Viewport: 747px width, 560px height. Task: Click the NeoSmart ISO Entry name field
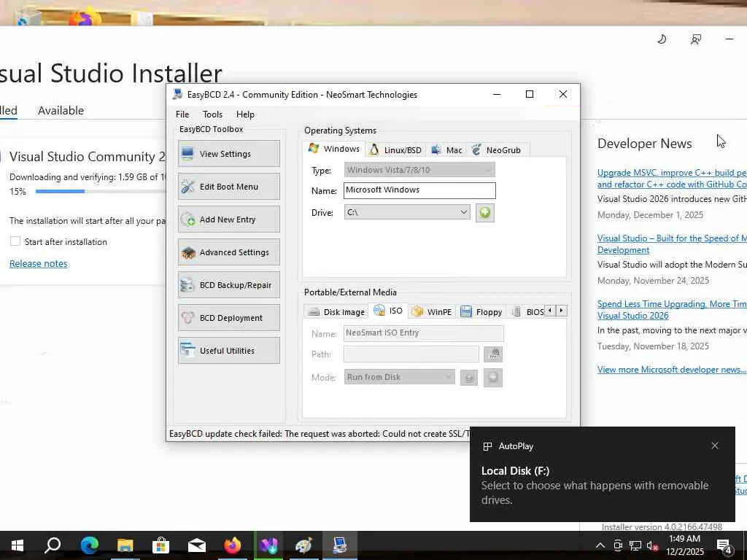tap(424, 333)
